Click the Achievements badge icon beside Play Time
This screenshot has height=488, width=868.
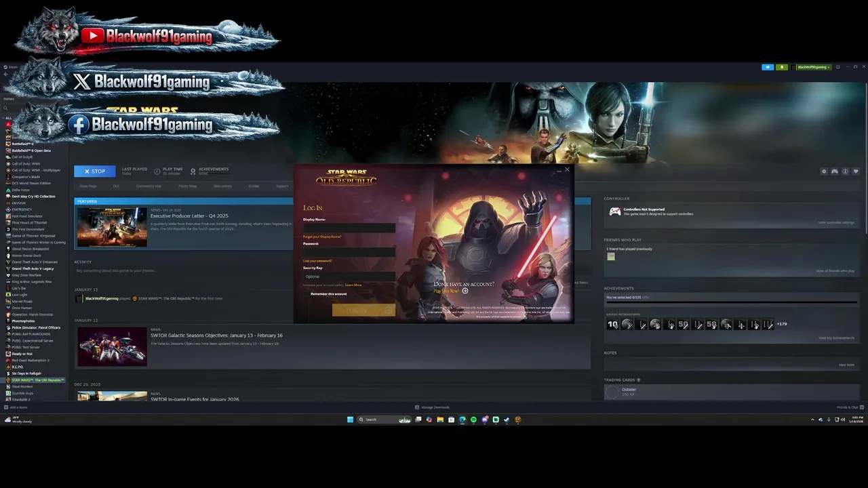point(193,171)
